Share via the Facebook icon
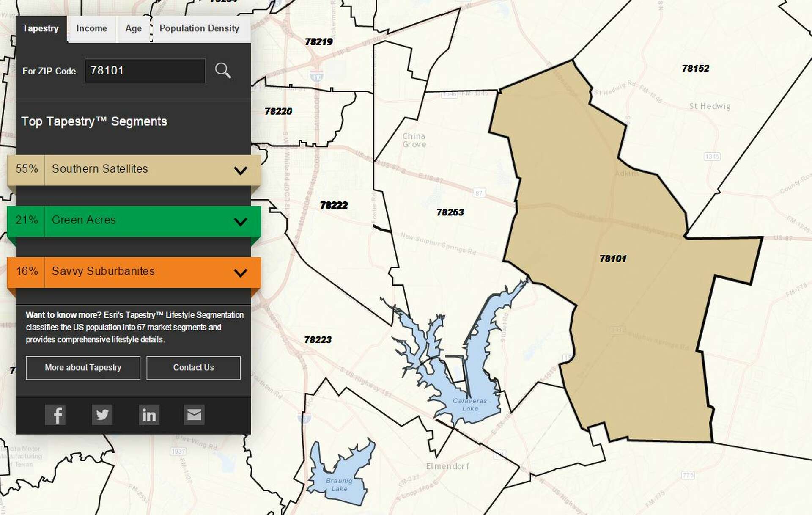Image resolution: width=812 pixels, height=515 pixels. pos(55,415)
